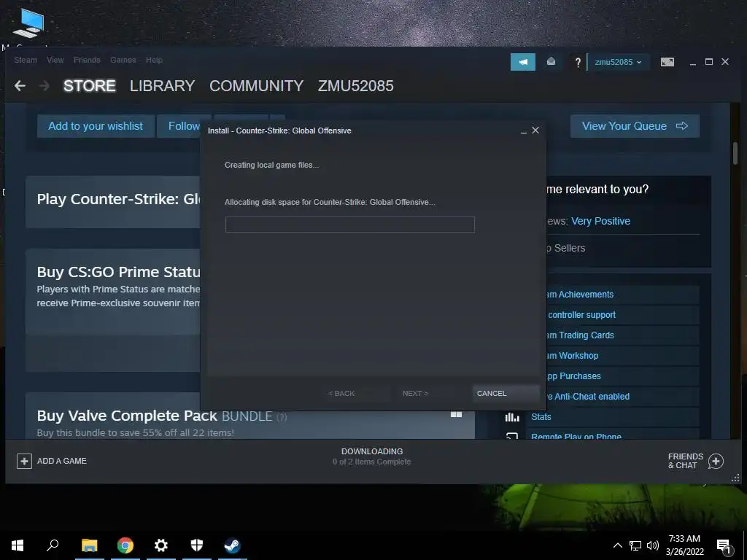The image size is (747, 560).
Task: Click the bundle question mark (?)
Action: click(x=282, y=417)
